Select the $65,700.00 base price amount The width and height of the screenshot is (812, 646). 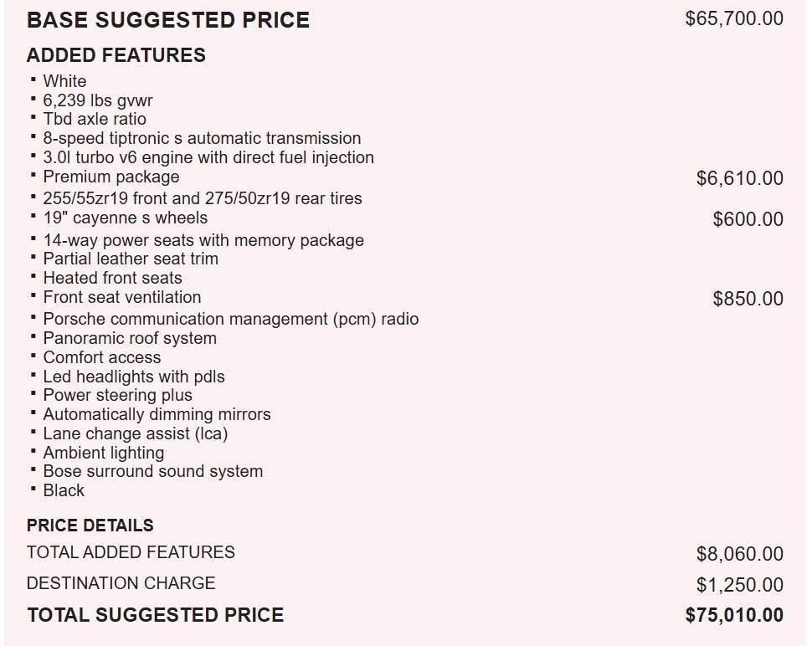pos(734,18)
